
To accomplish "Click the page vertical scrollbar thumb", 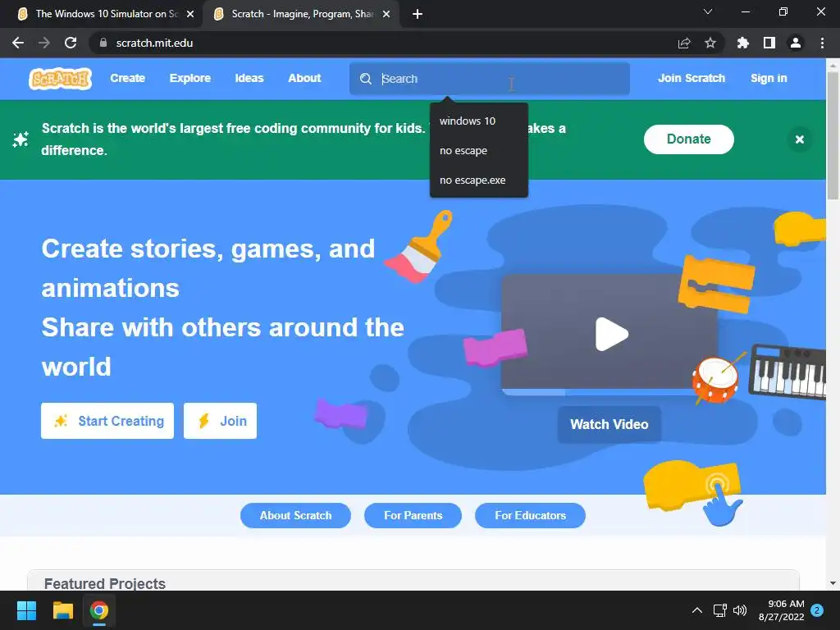I will click(833, 136).
